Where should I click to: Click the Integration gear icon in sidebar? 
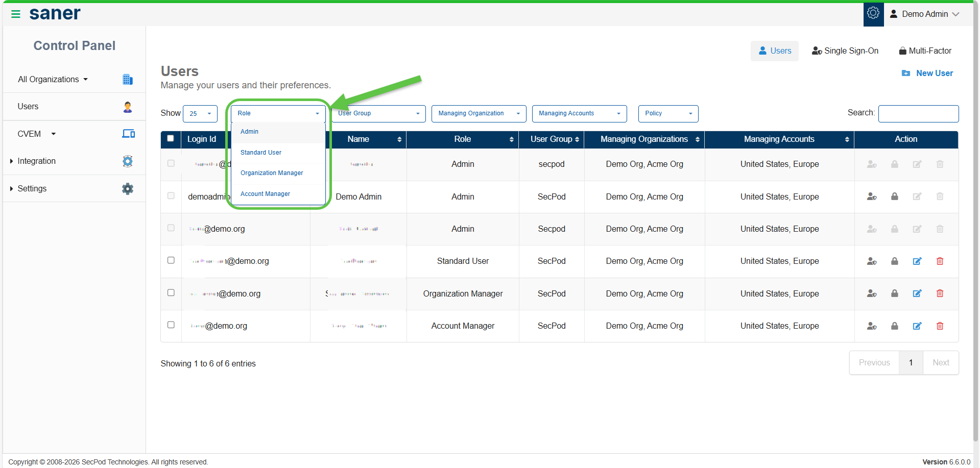128,161
